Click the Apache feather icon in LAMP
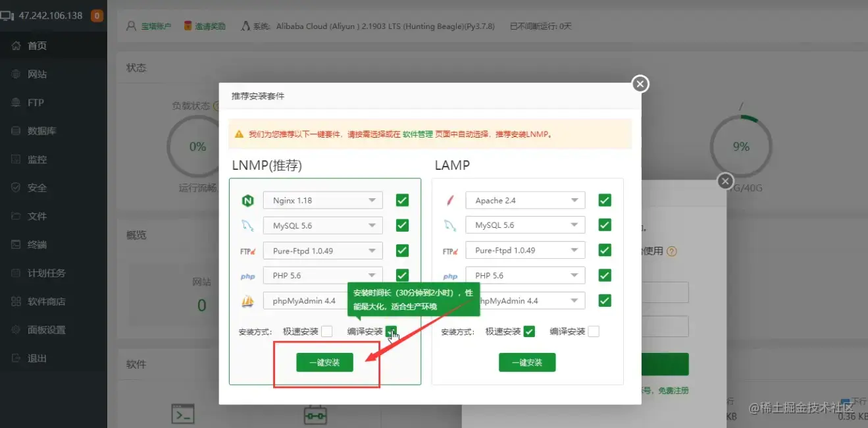868x428 pixels. click(x=450, y=200)
